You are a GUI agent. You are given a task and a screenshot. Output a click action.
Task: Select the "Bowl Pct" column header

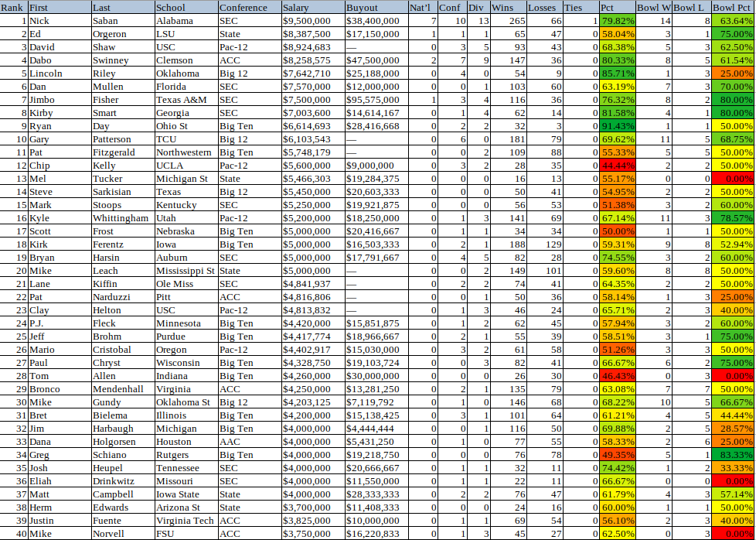(733, 8)
